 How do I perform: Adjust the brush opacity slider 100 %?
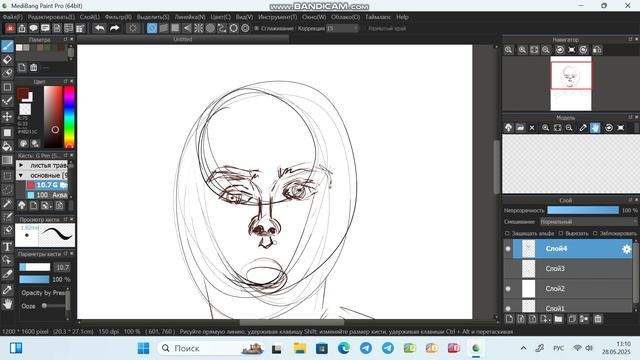pos(35,280)
